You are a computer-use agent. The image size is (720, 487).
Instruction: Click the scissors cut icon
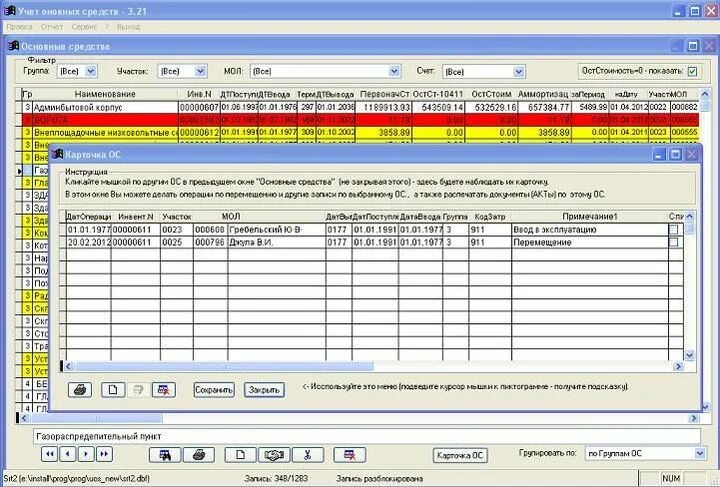308,455
